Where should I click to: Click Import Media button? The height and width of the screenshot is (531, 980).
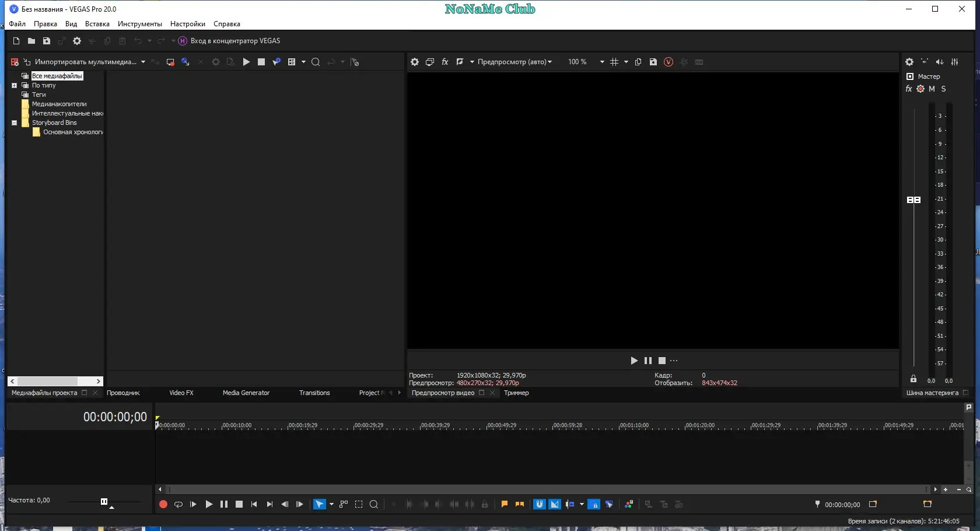click(79, 62)
